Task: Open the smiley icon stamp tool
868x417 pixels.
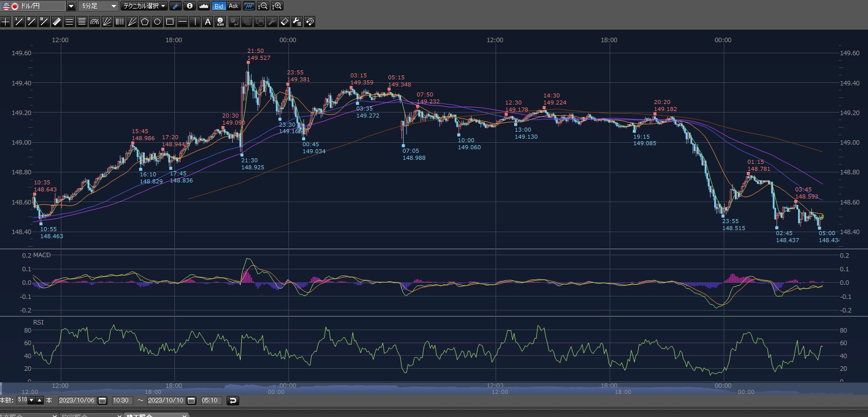Action: (220, 22)
